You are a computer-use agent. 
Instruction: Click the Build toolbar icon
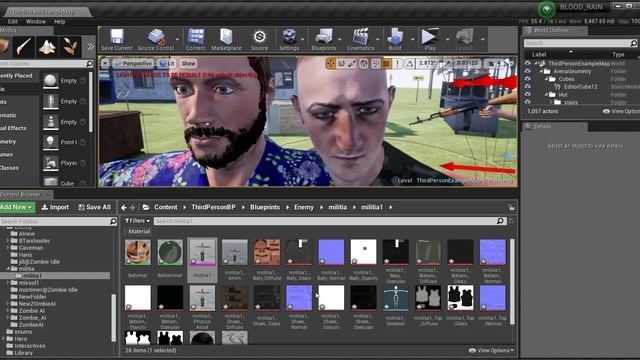395,40
